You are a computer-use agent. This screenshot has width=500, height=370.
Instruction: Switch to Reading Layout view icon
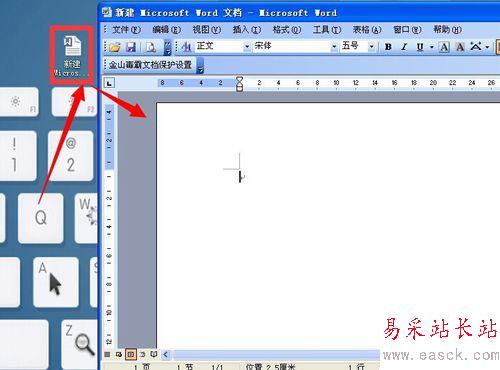(x=154, y=354)
